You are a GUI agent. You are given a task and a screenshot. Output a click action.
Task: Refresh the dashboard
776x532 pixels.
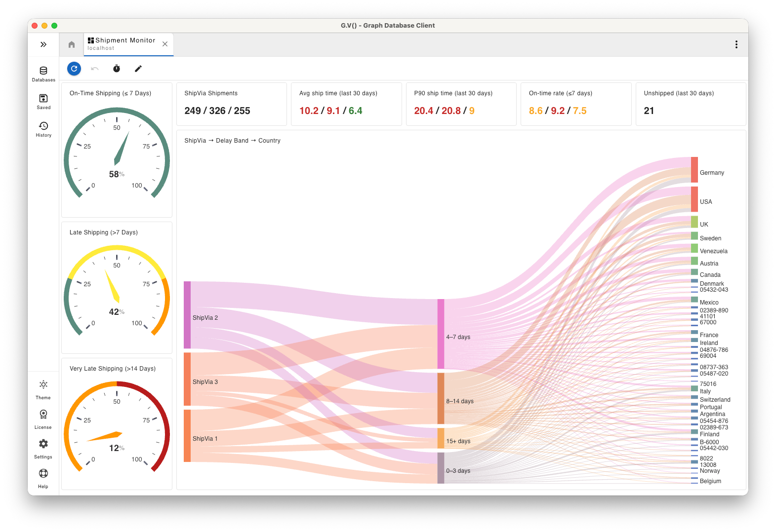click(74, 69)
